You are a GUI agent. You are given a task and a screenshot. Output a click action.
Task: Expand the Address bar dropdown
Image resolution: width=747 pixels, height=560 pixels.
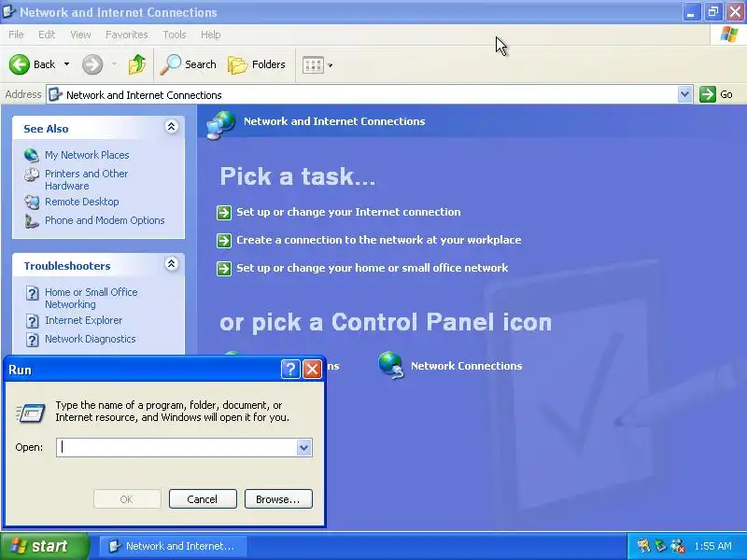(684, 94)
